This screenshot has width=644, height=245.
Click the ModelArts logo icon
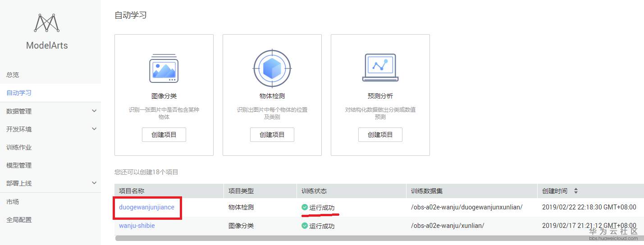[47, 23]
